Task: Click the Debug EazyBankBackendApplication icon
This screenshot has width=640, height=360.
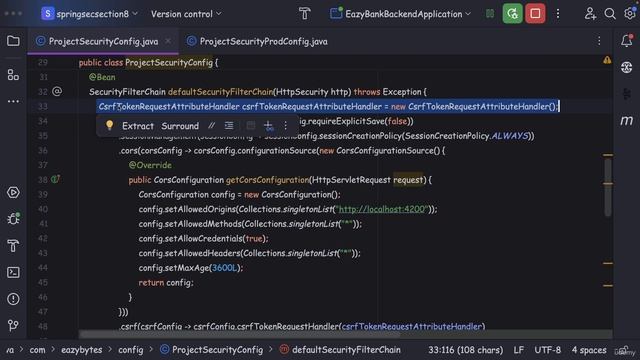Action: click(490, 14)
